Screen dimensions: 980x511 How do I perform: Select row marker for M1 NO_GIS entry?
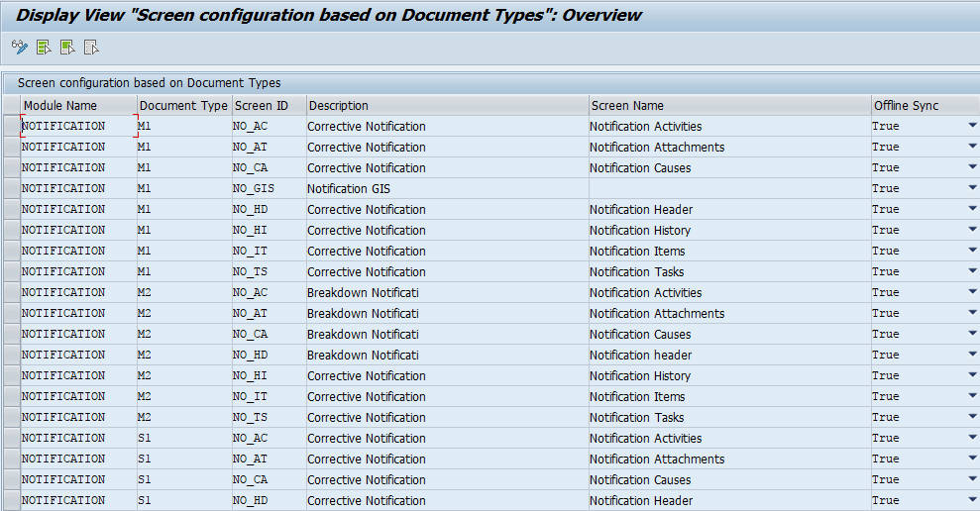(x=11, y=189)
